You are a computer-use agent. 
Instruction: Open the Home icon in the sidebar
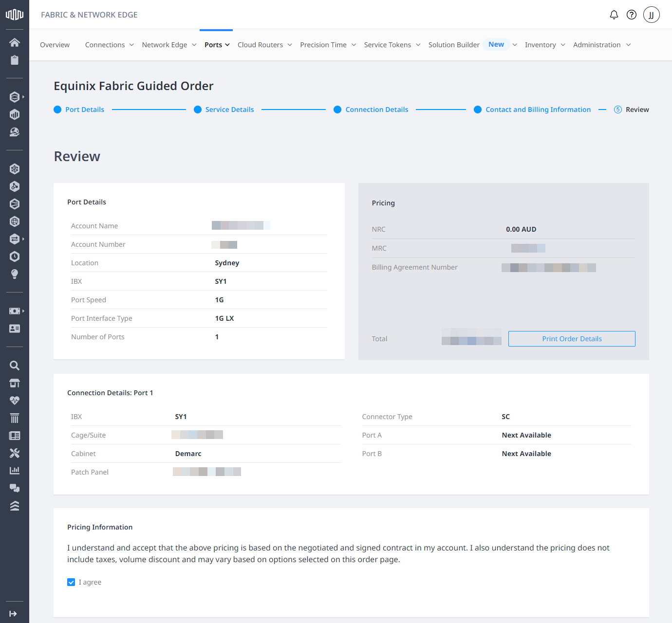click(15, 42)
